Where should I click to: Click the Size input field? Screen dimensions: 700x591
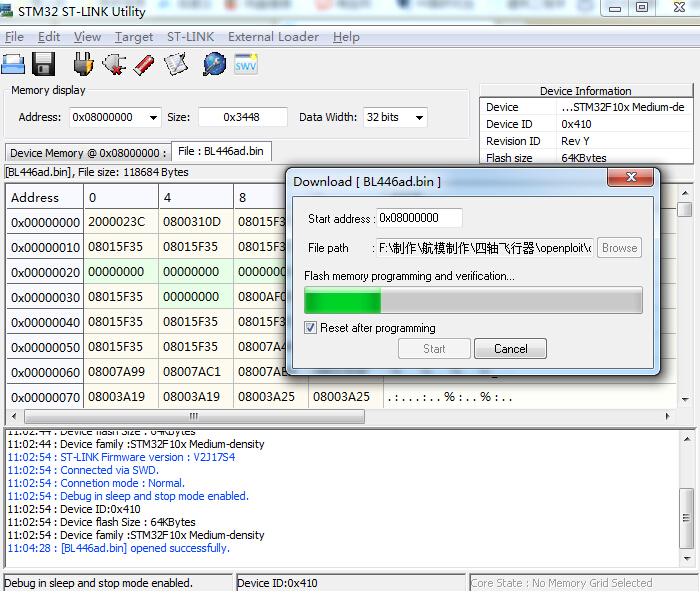[x=242, y=117]
